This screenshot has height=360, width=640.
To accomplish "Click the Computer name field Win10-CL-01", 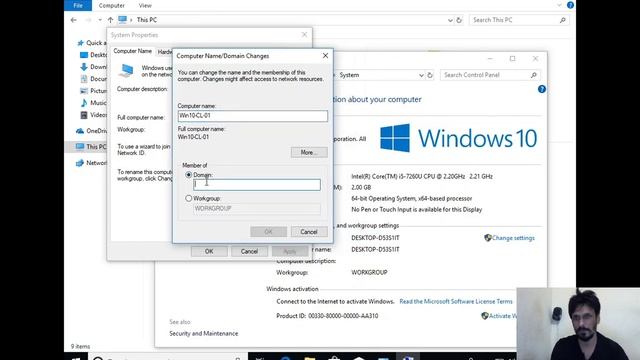I will coord(253,116).
